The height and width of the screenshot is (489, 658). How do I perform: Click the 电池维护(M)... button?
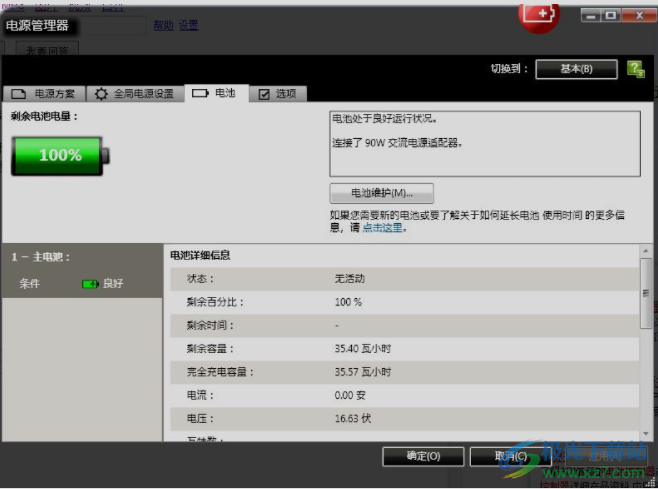tap(381, 193)
